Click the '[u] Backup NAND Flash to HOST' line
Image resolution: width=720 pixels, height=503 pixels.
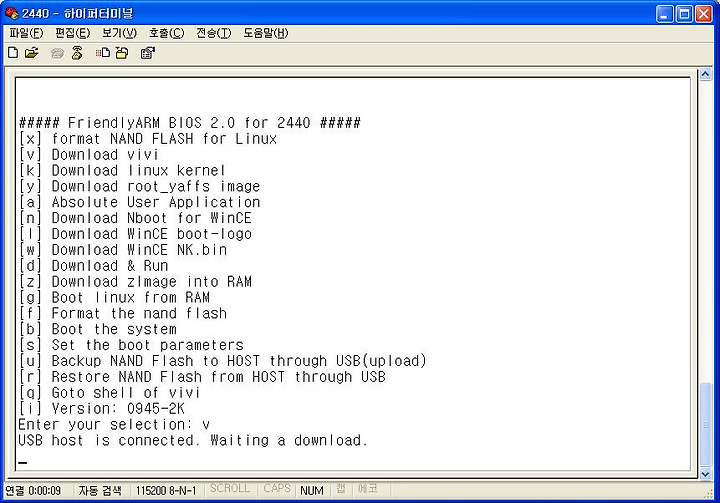point(223,361)
